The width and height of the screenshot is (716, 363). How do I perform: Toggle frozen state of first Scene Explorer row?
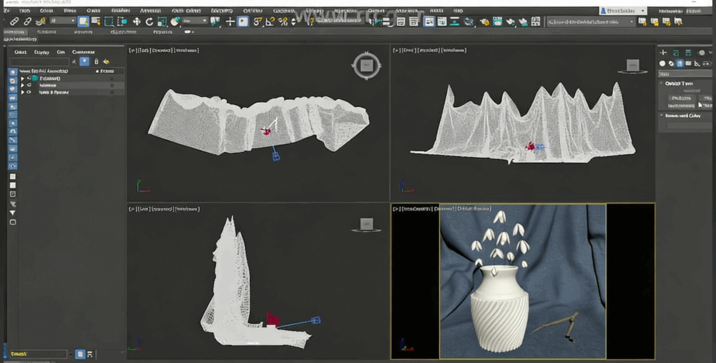click(x=111, y=79)
